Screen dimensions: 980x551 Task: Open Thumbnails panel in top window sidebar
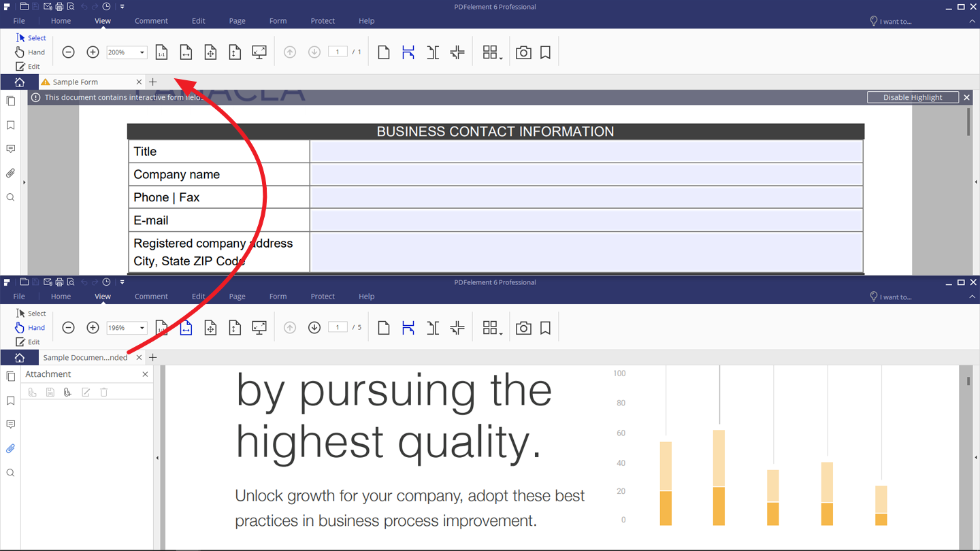(10, 101)
